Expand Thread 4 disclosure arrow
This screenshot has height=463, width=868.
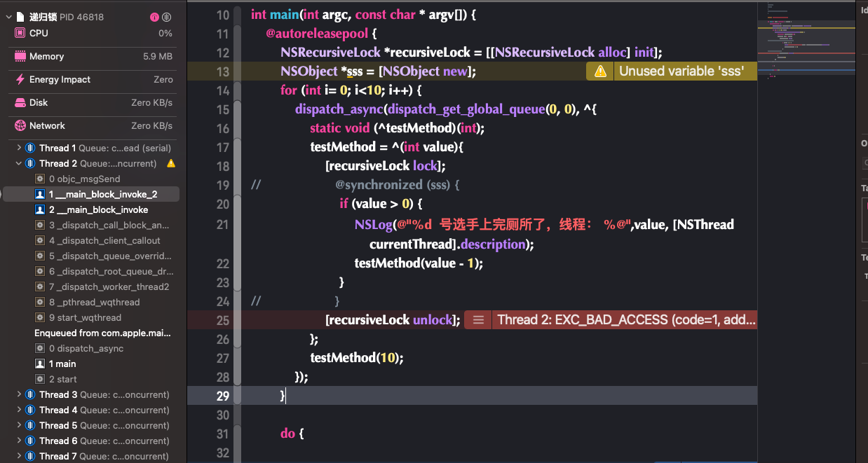pyautogui.click(x=19, y=410)
